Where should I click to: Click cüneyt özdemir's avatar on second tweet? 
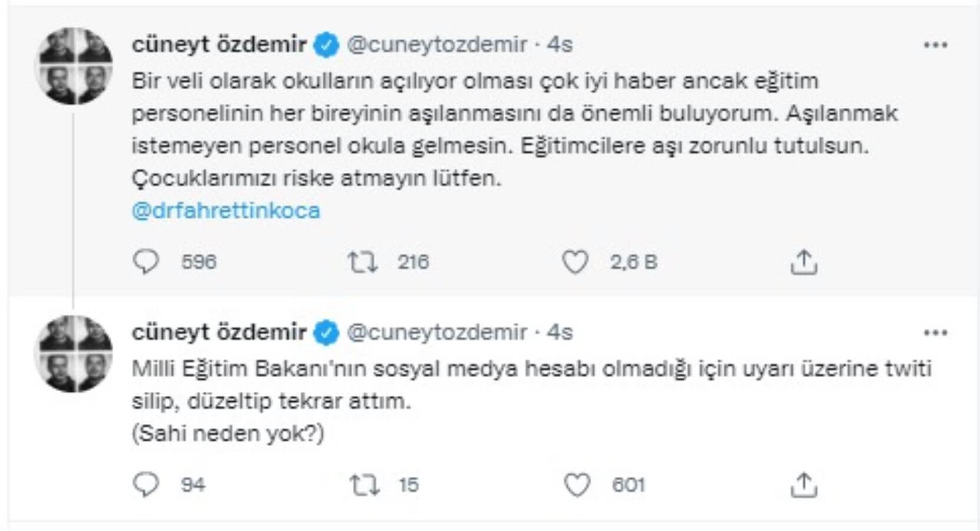74,354
